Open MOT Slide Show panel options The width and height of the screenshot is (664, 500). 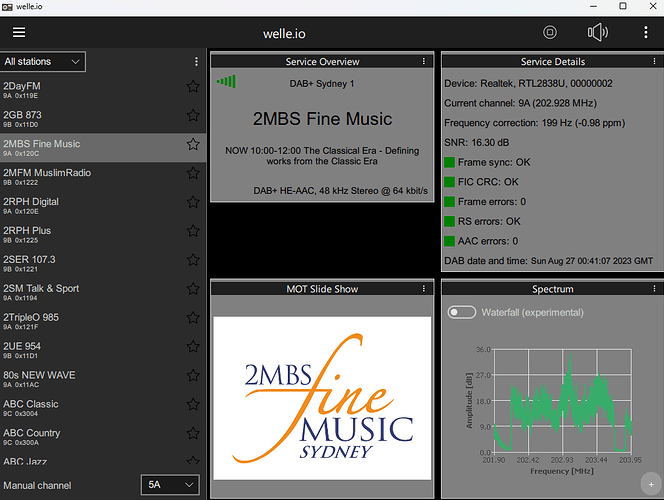click(425, 289)
